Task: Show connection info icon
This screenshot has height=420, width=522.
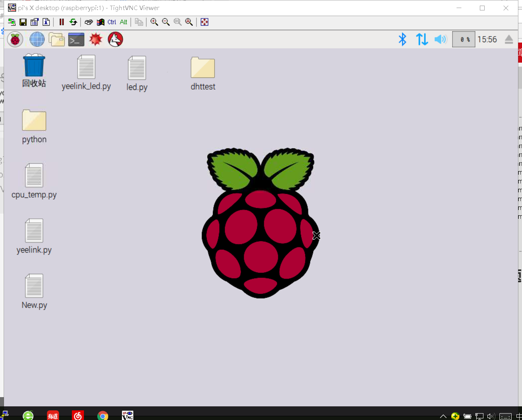Action: pos(46,22)
